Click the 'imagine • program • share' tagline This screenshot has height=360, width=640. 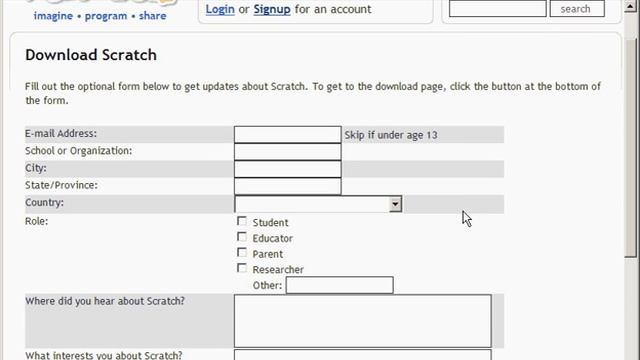(100, 16)
